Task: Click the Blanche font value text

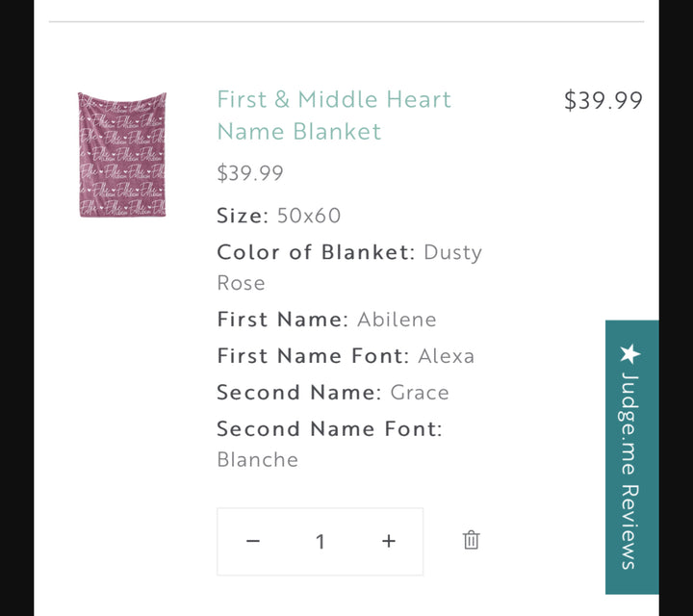Action: [x=257, y=460]
